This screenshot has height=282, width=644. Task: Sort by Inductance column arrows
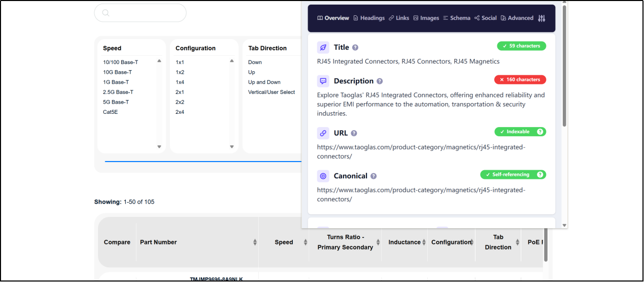[x=425, y=242]
